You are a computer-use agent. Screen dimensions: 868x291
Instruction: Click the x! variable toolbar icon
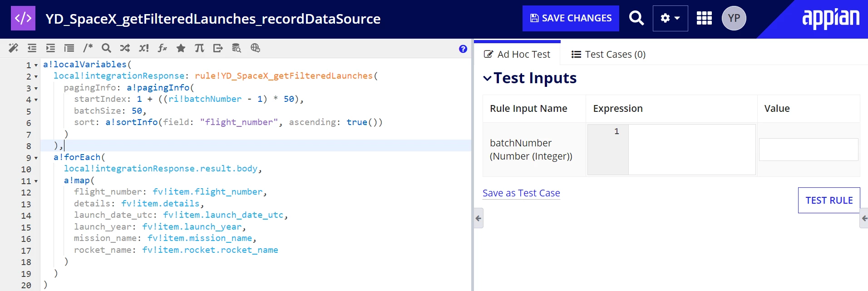point(144,48)
